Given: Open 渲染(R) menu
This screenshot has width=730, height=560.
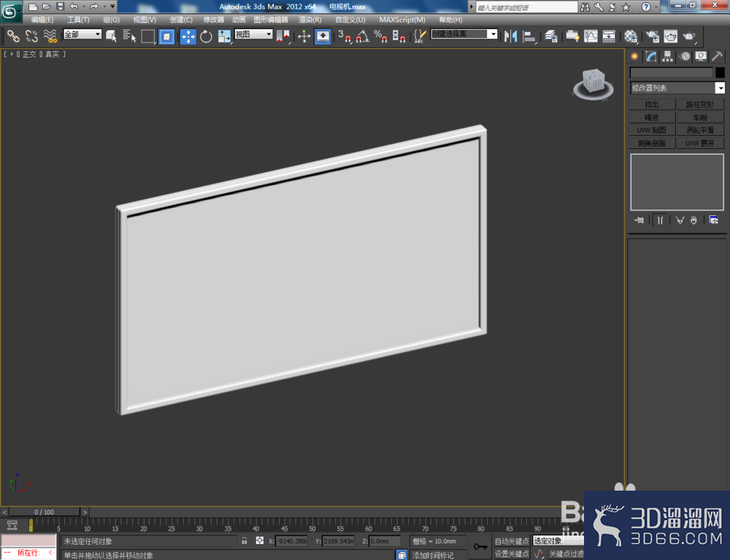Looking at the screenshot, I should (310, 20).
